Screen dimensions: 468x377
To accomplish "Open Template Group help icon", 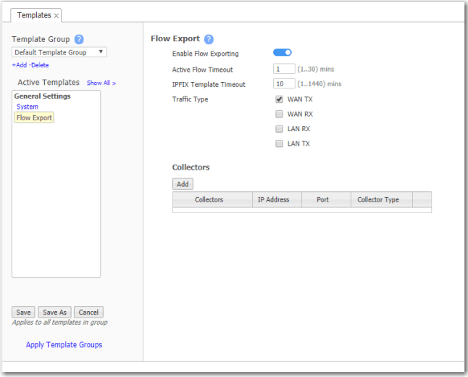I will coord(79,39).
